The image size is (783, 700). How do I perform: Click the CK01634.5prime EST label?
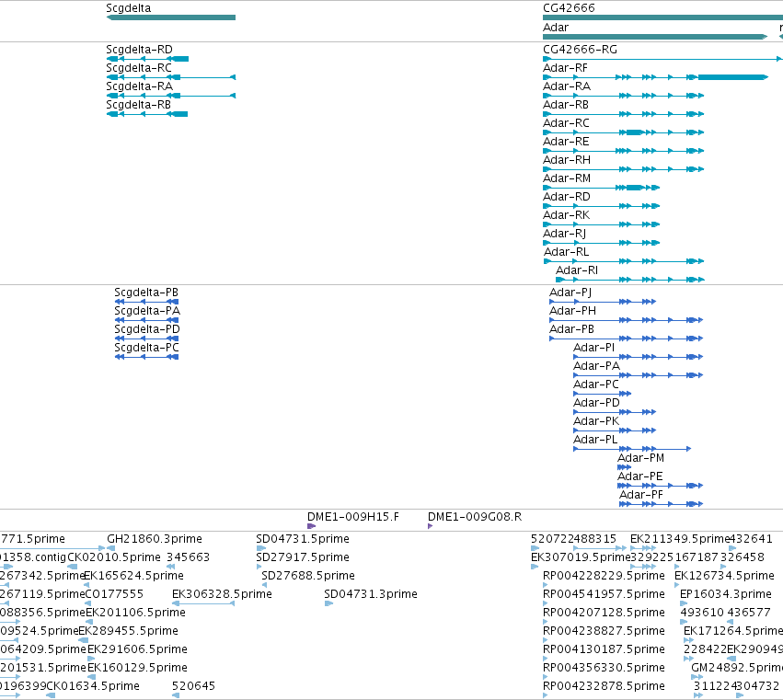[x=93, y=686]
